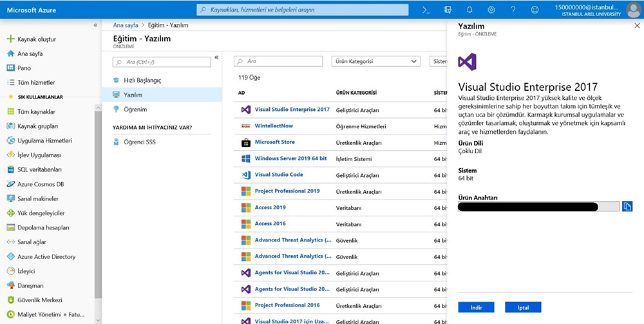Click the Pano dashboard icon
Screen dimensions: 644x324
(x=11, y=68)
